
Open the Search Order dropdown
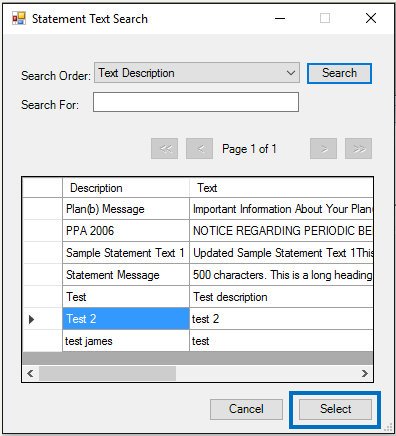197,73
